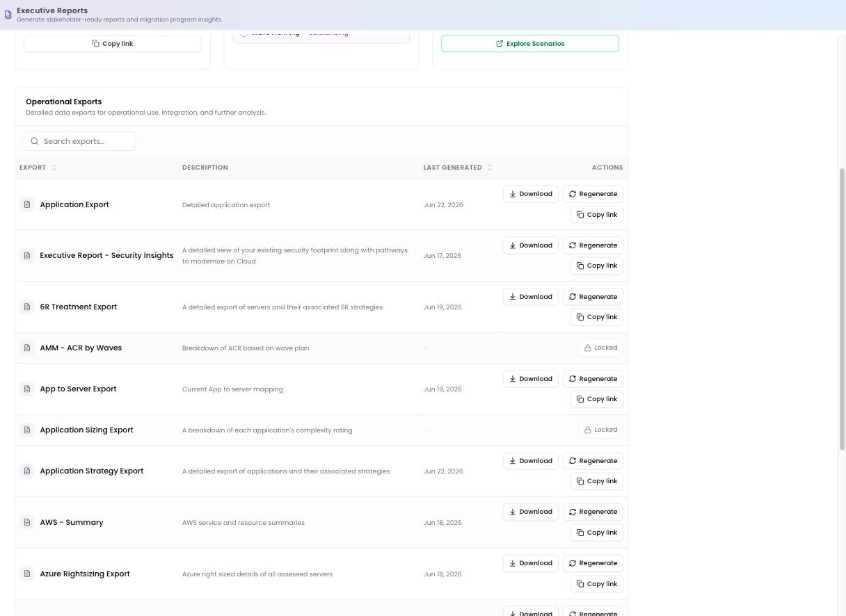Click the Executive Reports page title
This screenshot has width=846, height=616.
point(52,10)
